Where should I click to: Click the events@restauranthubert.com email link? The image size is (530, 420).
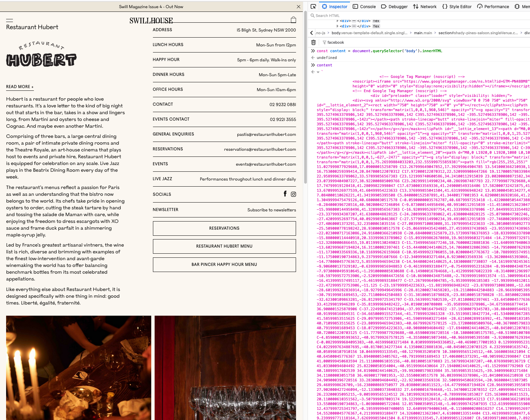click(x=266, y=164)
